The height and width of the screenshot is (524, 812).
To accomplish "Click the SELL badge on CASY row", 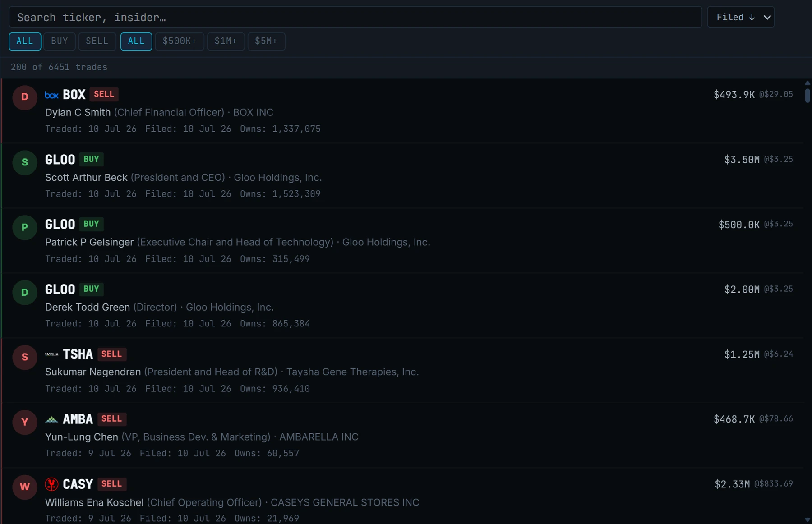I will pos(111,484).
